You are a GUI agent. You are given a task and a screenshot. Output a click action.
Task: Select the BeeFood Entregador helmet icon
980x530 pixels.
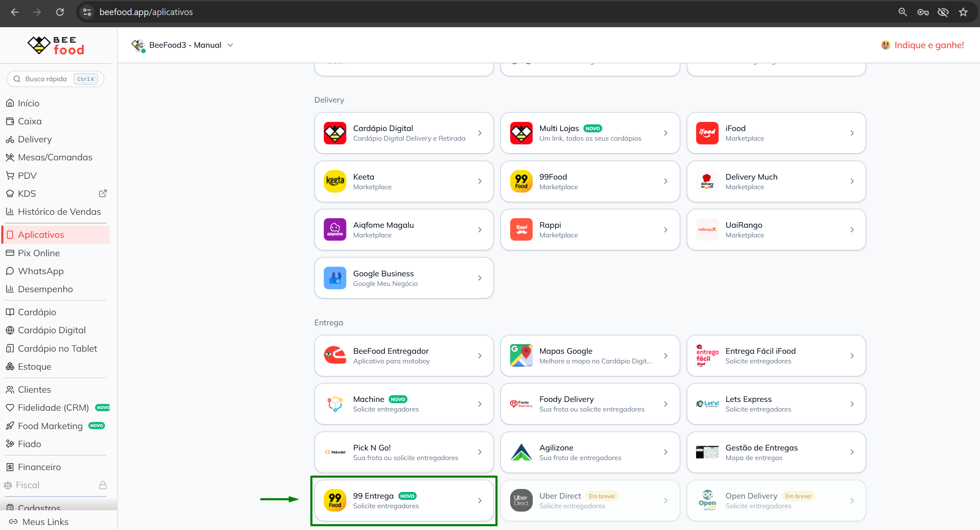coord(335,355)
